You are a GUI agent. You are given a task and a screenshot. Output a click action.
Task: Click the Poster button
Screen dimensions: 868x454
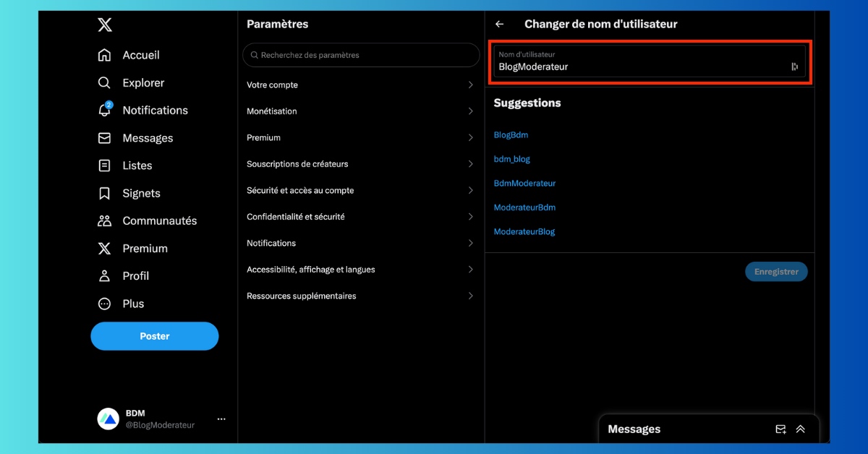tap(154, 336)
